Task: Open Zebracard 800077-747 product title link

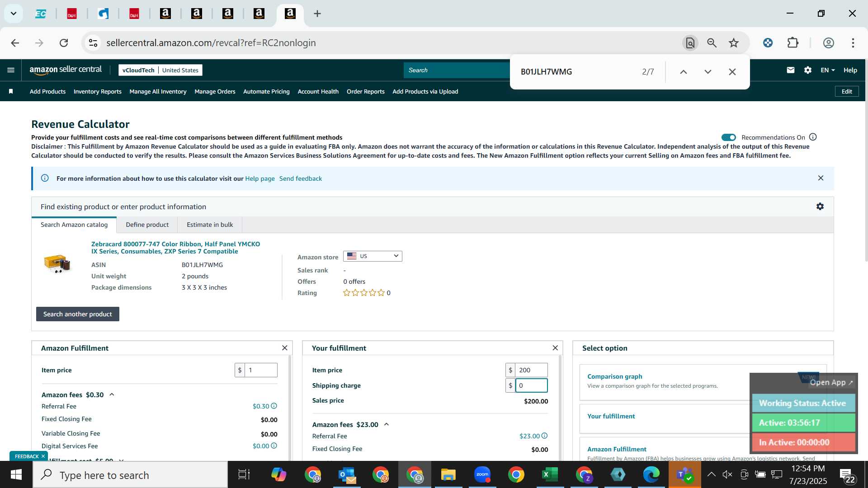Action: coord(175,248)
